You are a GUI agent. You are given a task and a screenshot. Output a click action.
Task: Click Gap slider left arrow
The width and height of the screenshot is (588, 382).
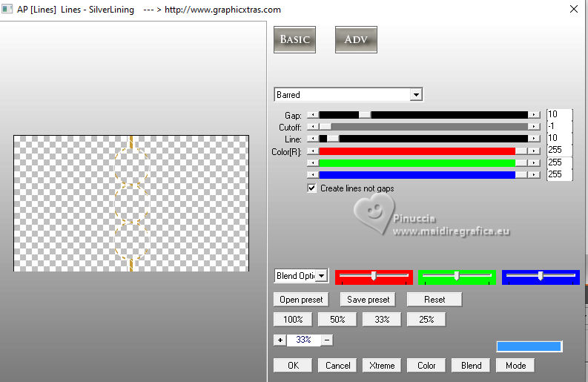(x=313, y=115)
